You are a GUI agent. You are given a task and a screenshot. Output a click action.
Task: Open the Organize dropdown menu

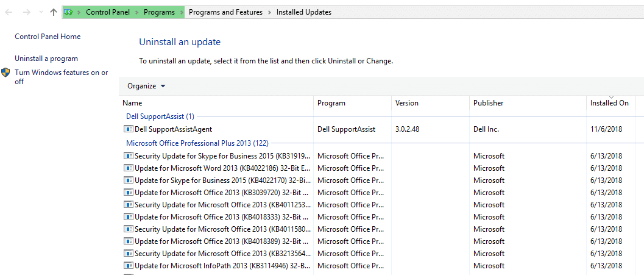tap(146, 86)
